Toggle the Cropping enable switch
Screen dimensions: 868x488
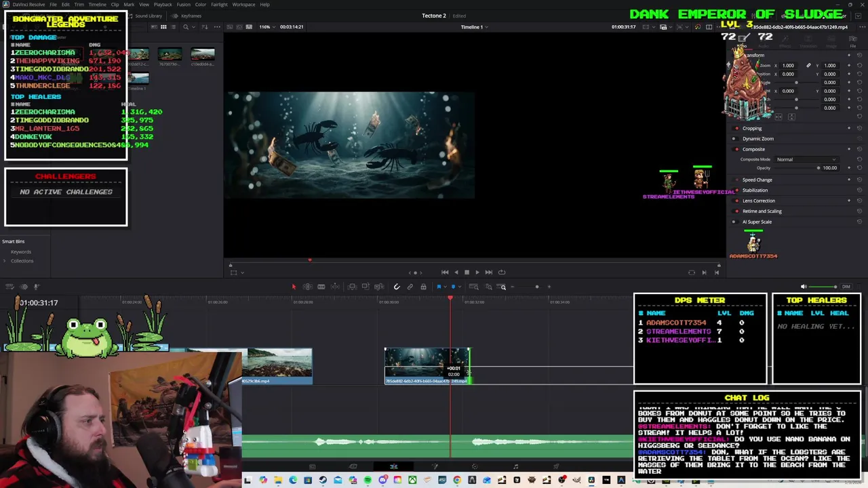point(737,128)
